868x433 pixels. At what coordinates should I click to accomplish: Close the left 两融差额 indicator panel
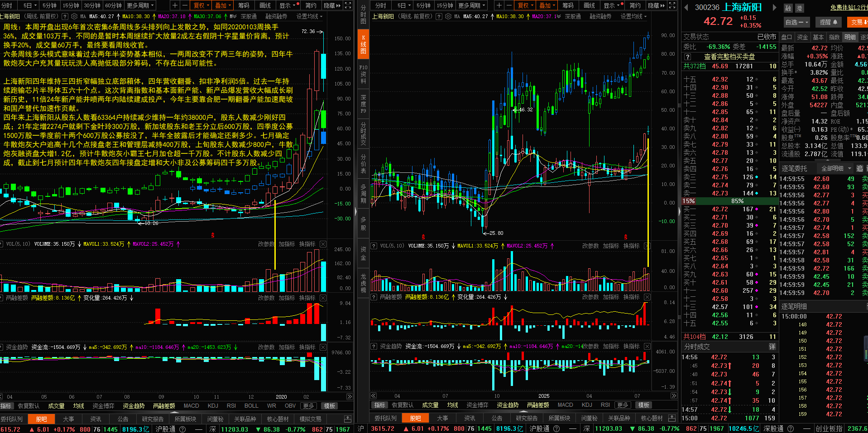point(323,298)
